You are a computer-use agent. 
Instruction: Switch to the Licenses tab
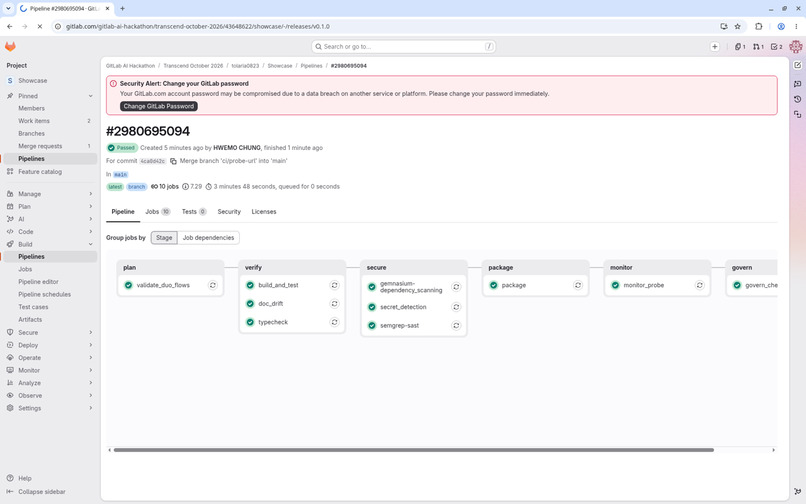point(264,211)
